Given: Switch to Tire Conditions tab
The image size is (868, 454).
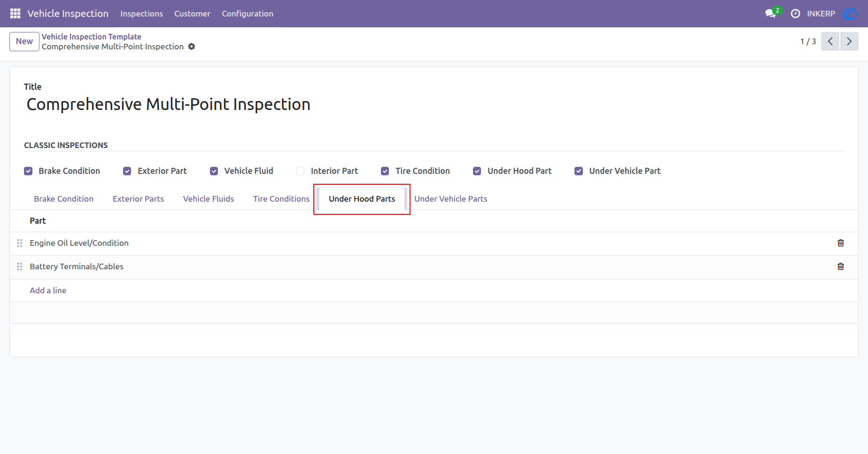Looking at the screenshot, I should tap(281, 199).
